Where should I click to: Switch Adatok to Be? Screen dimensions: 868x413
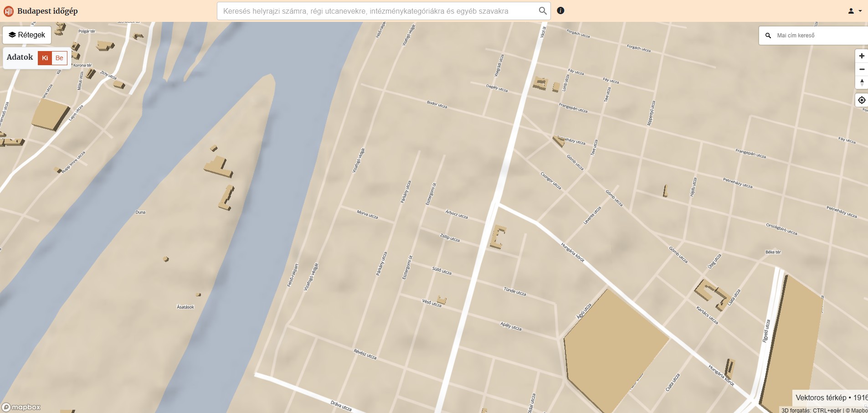coord(59,58)
